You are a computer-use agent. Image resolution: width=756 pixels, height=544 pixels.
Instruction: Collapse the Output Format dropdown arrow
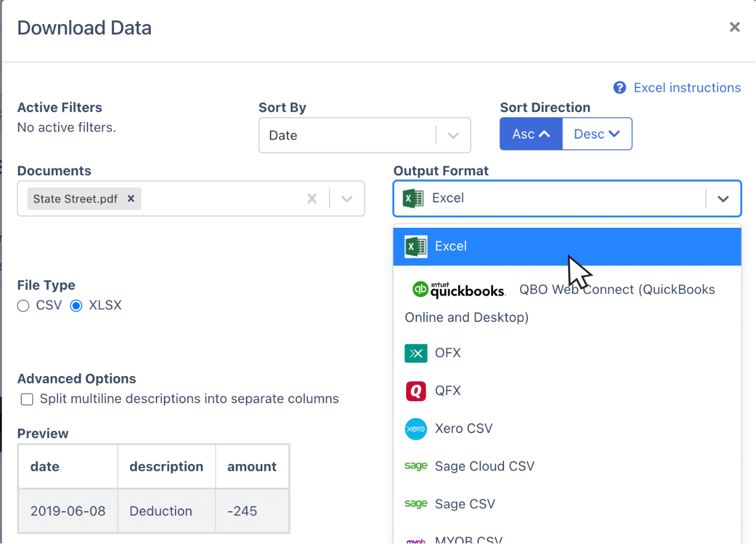(x=723, y=198)
